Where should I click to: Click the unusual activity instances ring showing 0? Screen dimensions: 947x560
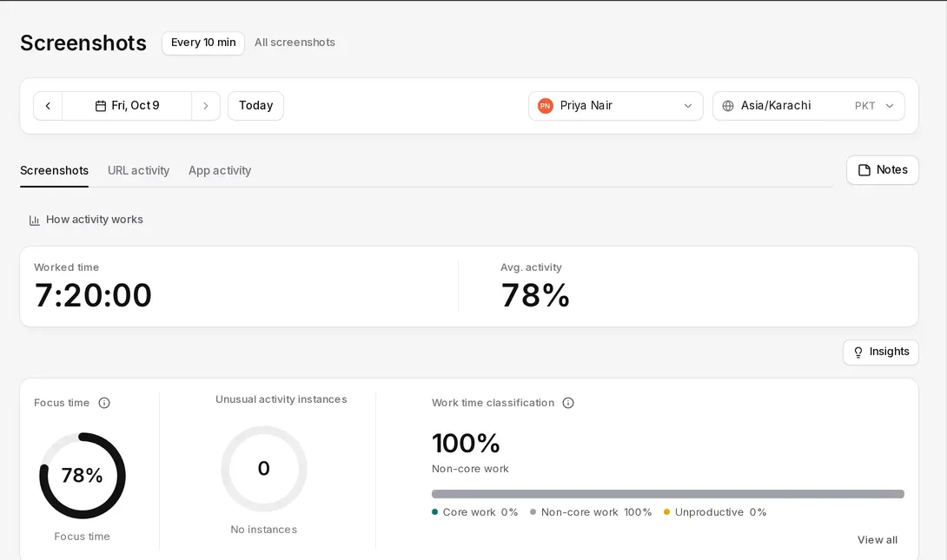[x=264, y=469]
